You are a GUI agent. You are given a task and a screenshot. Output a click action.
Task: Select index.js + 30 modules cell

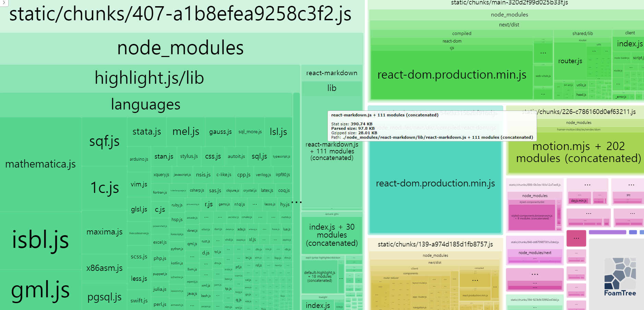click(x=332, y=235)
